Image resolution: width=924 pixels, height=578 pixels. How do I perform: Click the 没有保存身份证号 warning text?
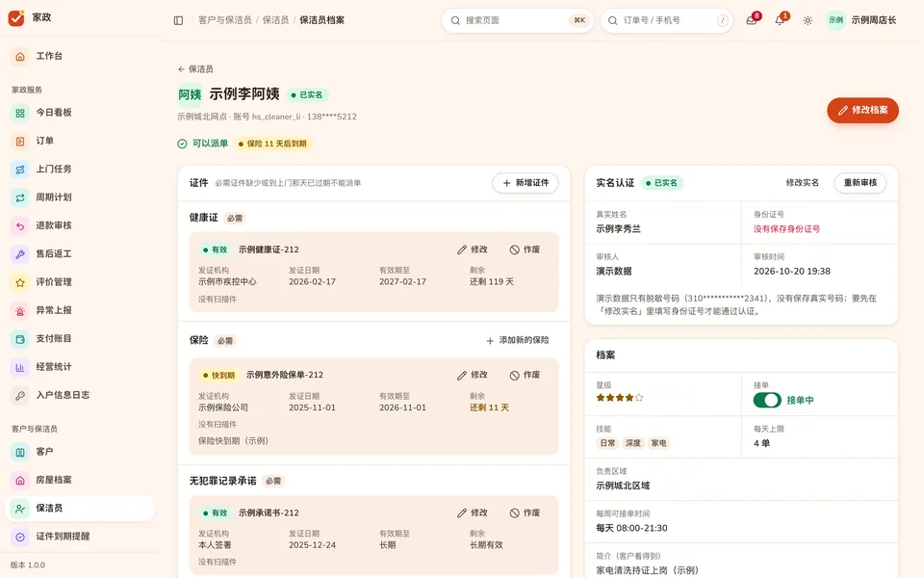[786, 229]
